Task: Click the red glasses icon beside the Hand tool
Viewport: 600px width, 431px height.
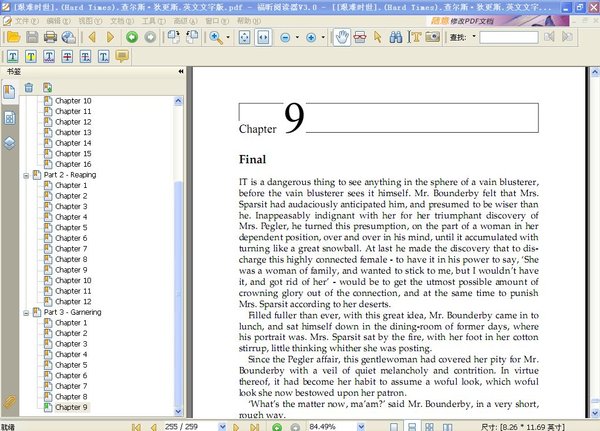Action: (x=360, y=37)
